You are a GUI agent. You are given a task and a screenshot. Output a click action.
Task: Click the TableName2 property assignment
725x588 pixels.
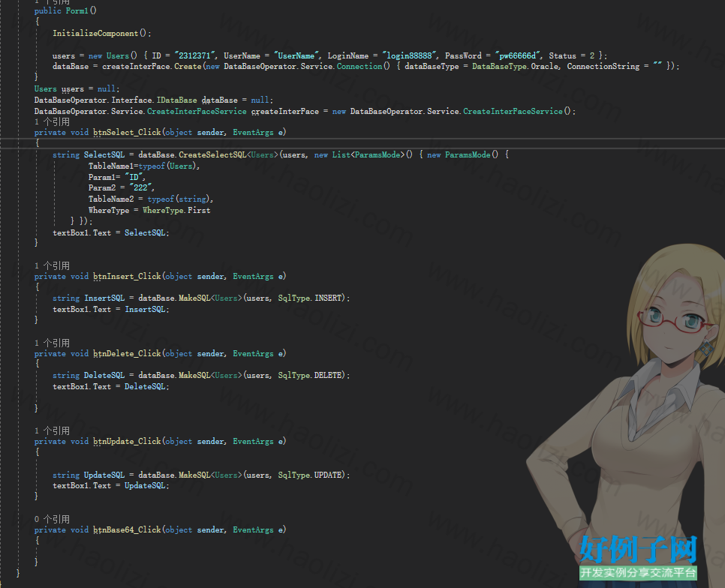tap(111, 199)
